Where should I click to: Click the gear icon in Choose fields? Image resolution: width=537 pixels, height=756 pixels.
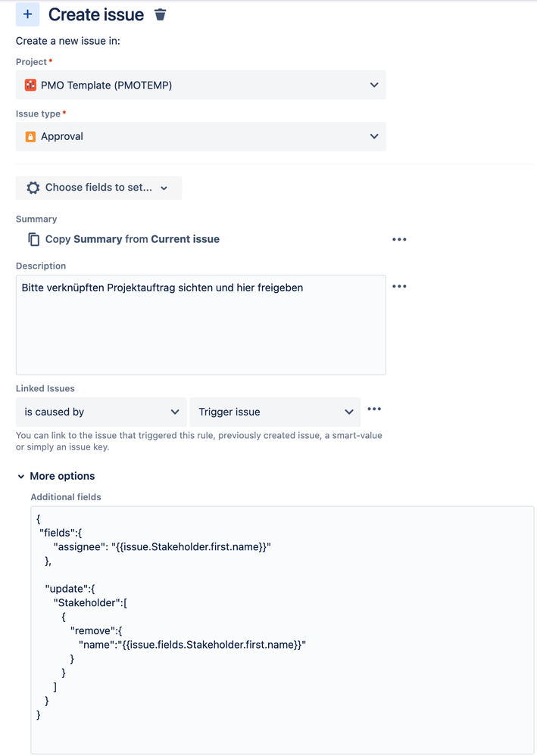(x=33, y=188)
